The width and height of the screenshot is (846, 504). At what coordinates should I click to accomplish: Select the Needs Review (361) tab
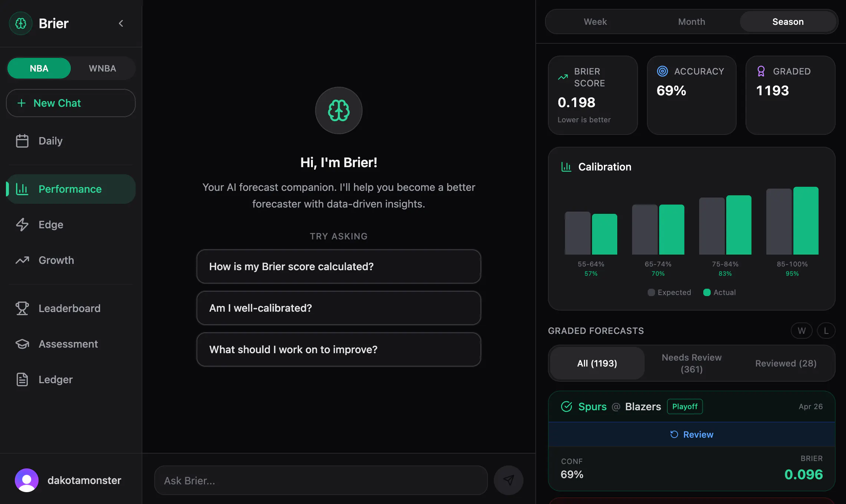coord(692,363)
